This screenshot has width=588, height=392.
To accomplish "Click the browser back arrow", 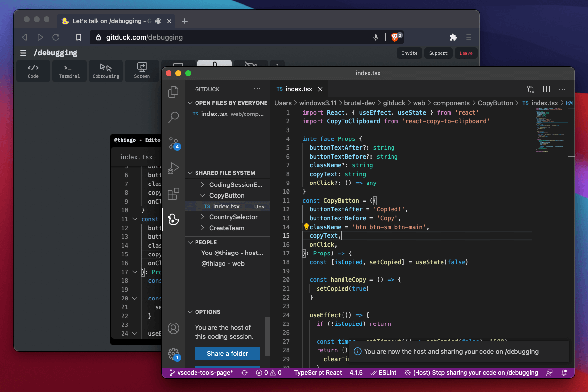I will click(x=24, y=37).
